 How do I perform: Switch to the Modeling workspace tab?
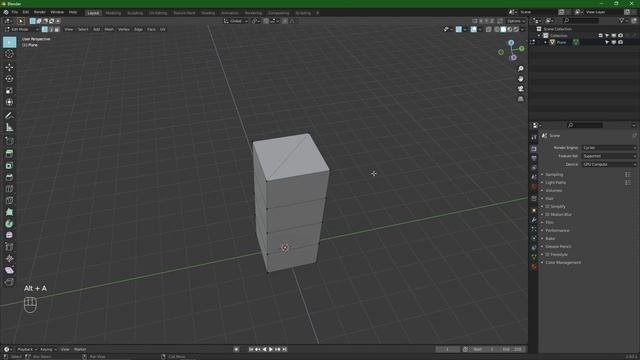pos(113,13)
